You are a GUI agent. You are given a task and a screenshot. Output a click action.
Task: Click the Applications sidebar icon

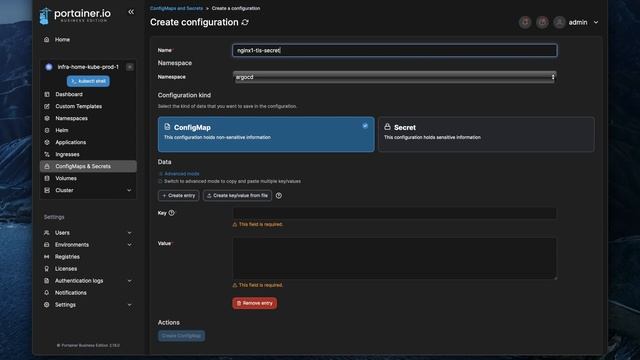47,142
